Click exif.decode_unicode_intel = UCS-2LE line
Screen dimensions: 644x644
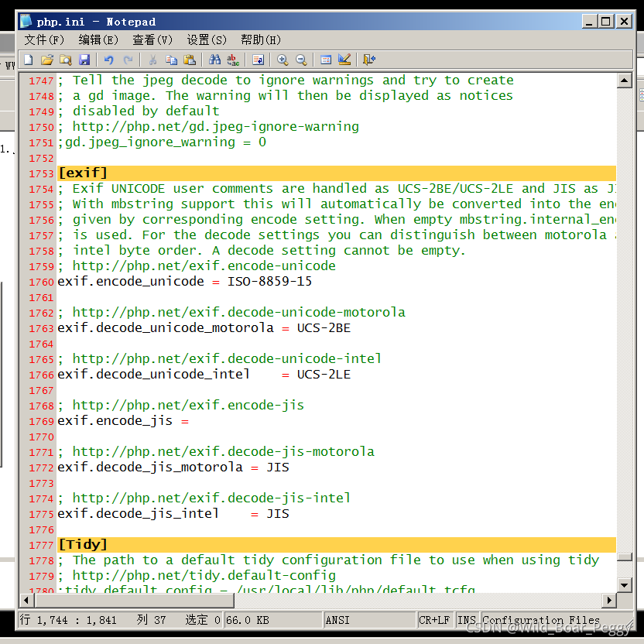click(204, 375)
